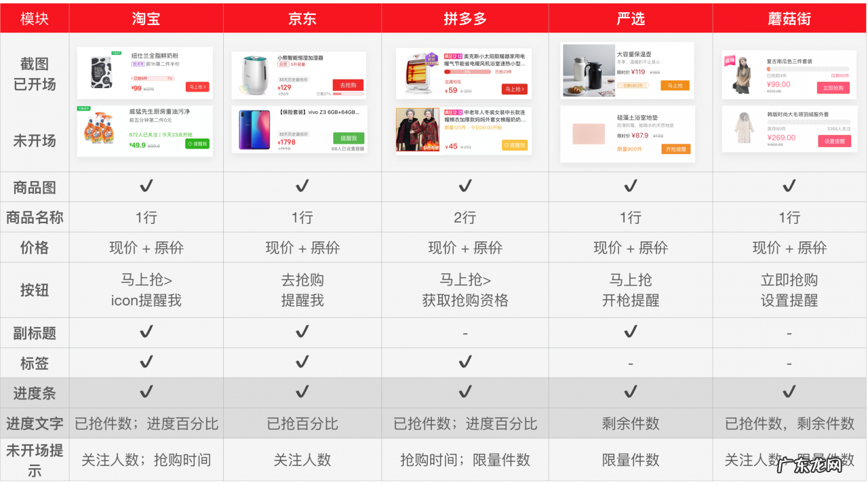Select the 京东 column header

(302, 18)
